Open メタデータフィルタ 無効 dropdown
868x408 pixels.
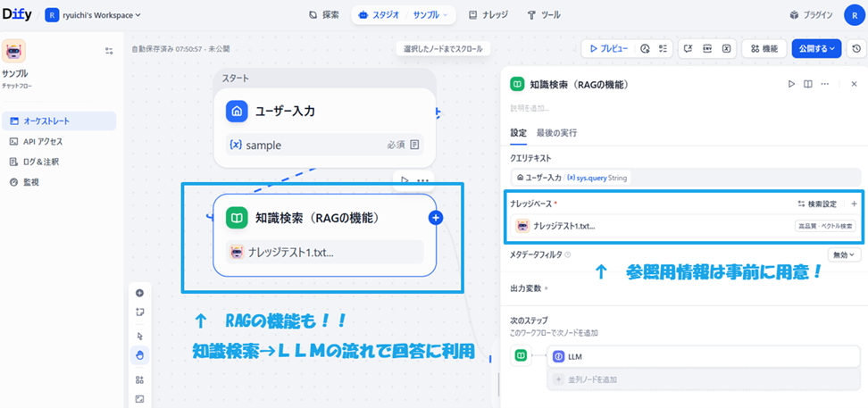[844, 254]
